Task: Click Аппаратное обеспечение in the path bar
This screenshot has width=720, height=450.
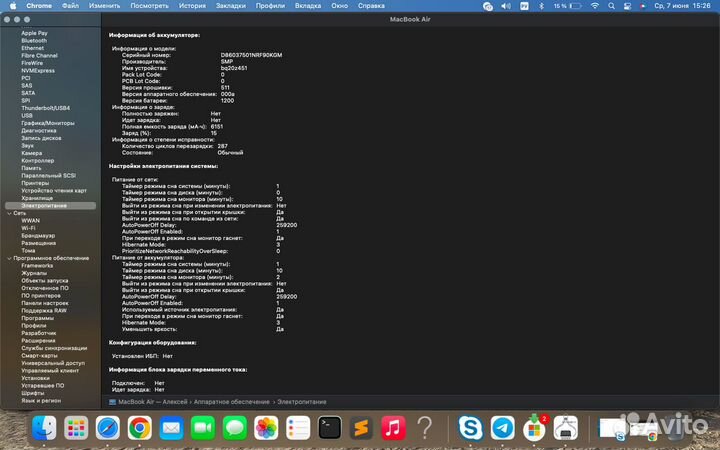Action: click(231, 402)
